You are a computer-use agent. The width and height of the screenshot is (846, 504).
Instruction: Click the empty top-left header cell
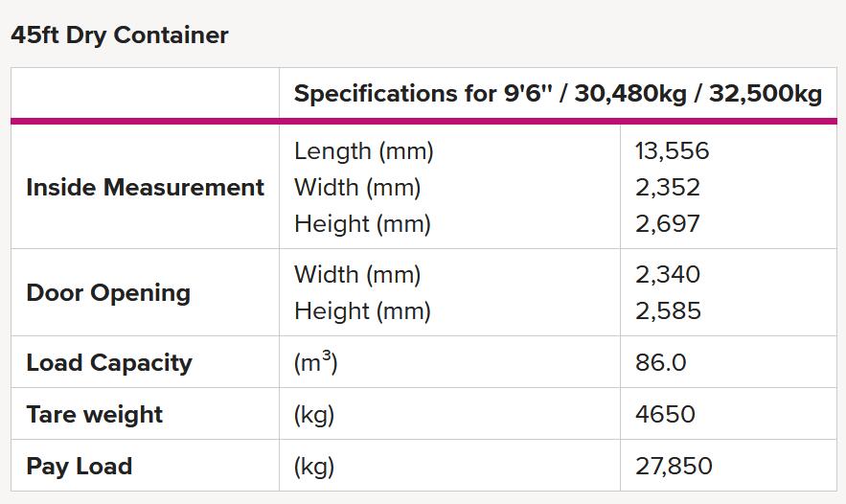click(145, 93)
